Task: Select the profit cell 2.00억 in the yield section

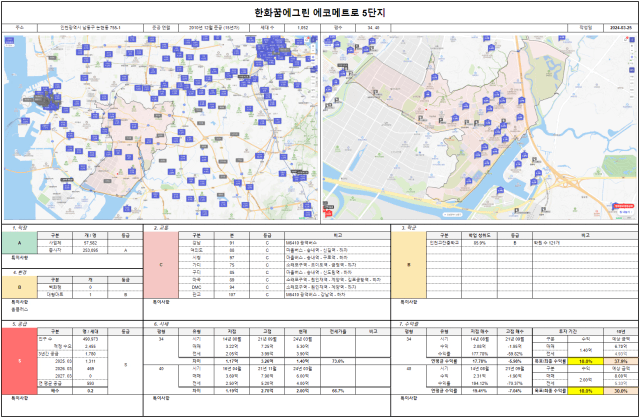Action: click(586, 380)
